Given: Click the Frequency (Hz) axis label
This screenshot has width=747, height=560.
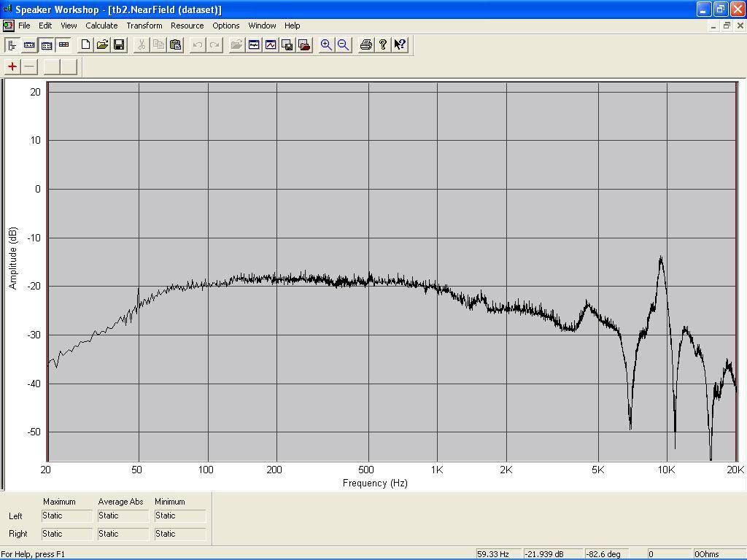Looking at the screenshot, I should coord(375,483).
